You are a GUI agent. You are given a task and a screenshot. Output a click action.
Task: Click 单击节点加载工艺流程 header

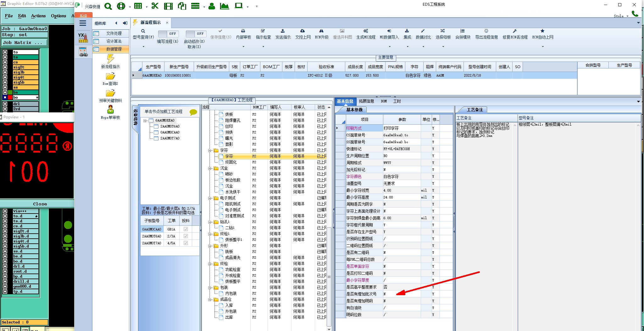point(164,111)
